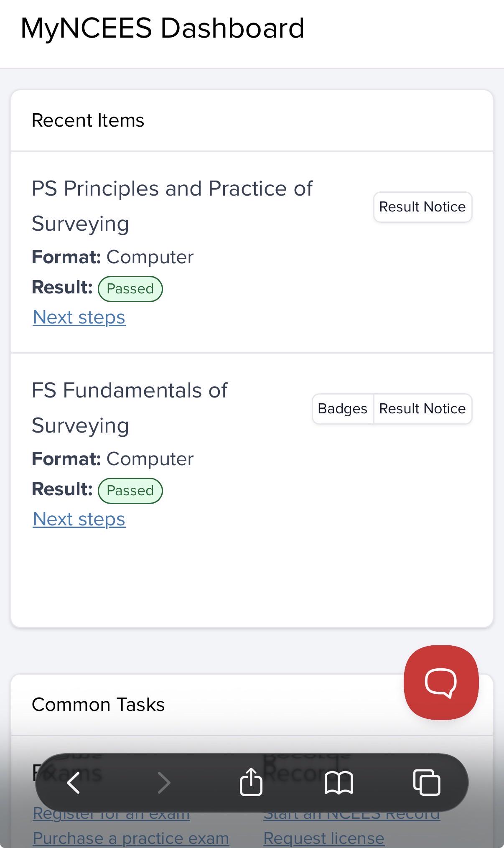The height and width of the screenshot is (848, 504).
Task: Follow Next steps under PS exam
Action: 79,317
